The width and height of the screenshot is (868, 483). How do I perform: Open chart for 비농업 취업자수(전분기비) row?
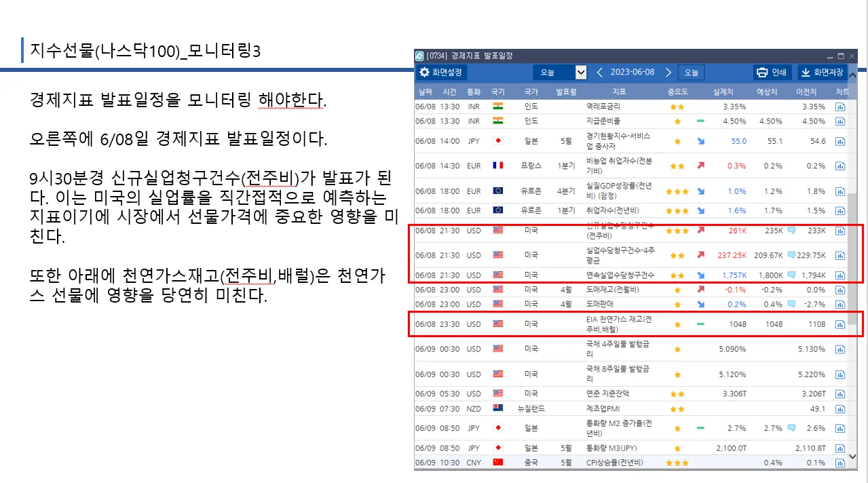pos(839,166)
